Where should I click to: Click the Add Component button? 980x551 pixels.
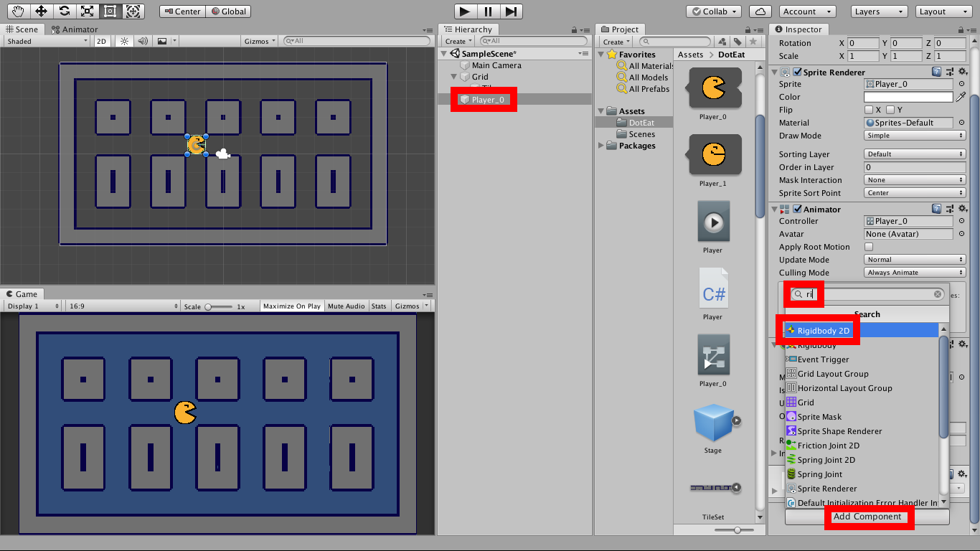[867, 517]
